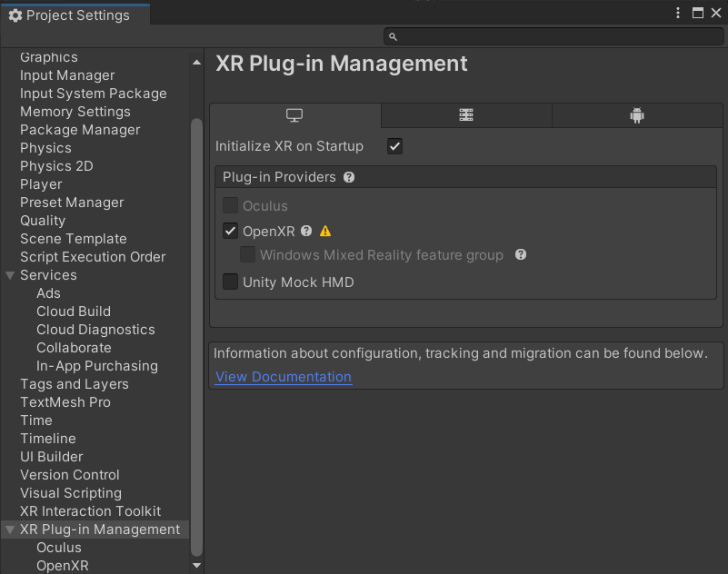Click the Project Settings gear icon
This screenshot has height=574, width=728.
click(15, 15)
